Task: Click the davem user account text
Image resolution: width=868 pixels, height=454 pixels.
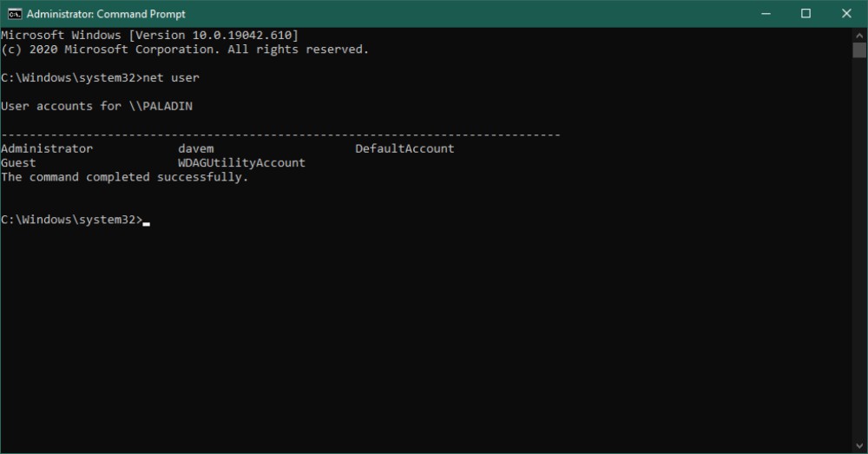Action: 196,148
